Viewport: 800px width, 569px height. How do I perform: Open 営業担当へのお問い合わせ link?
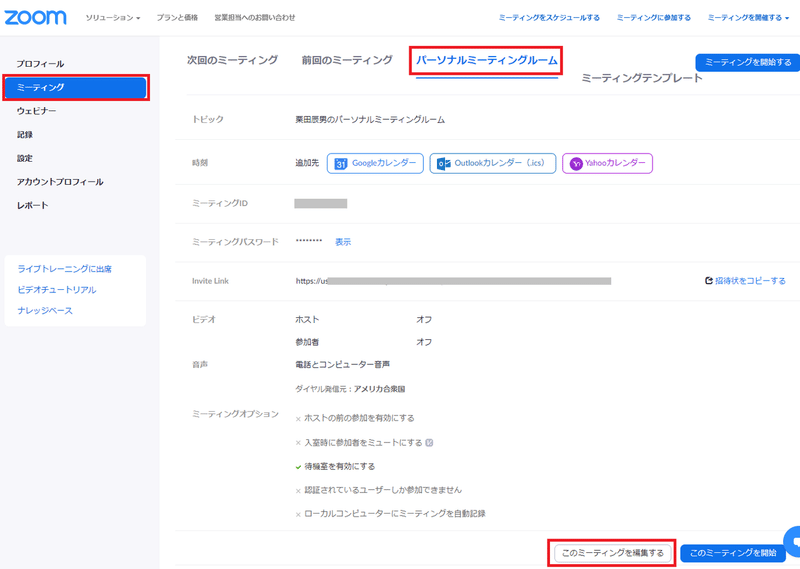pos(255,17)
